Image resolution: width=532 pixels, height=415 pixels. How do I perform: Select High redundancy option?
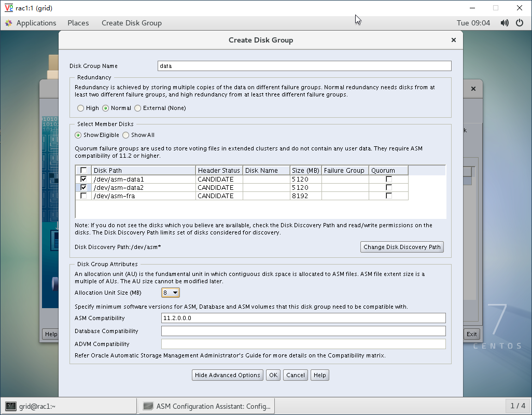pyautogui.click(x=80, y=108)
